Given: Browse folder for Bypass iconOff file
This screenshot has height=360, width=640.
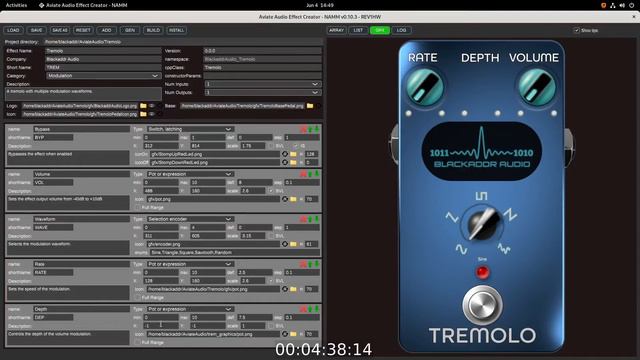Looking at the screenshot, I should pos(293,162).
